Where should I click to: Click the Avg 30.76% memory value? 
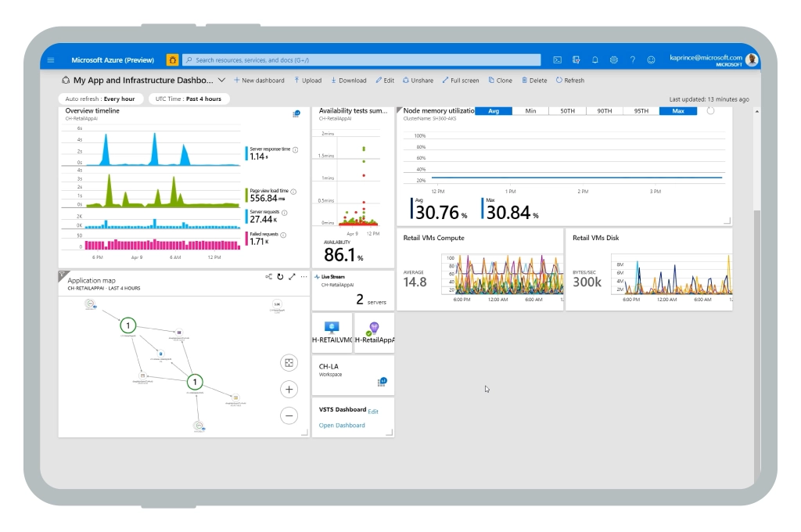441,212
